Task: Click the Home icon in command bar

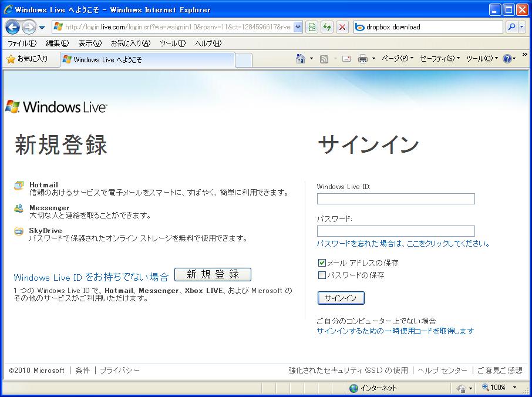Action: [300, 59]
